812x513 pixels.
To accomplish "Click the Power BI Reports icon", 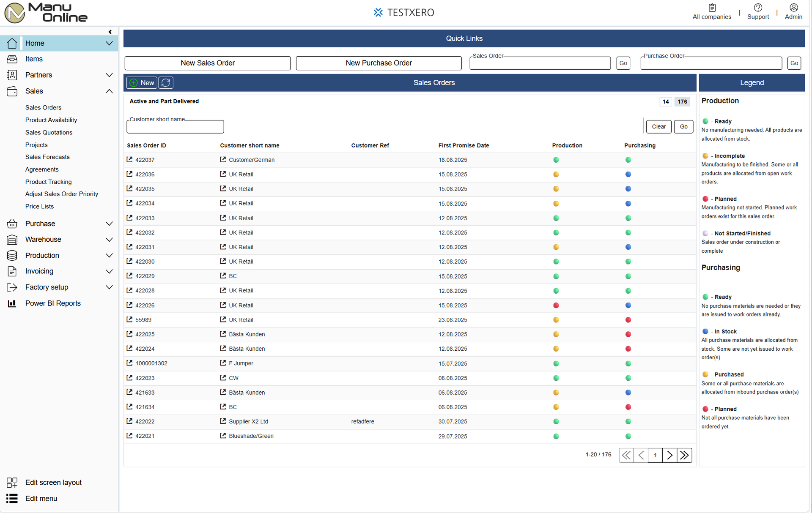I will 12,303.
